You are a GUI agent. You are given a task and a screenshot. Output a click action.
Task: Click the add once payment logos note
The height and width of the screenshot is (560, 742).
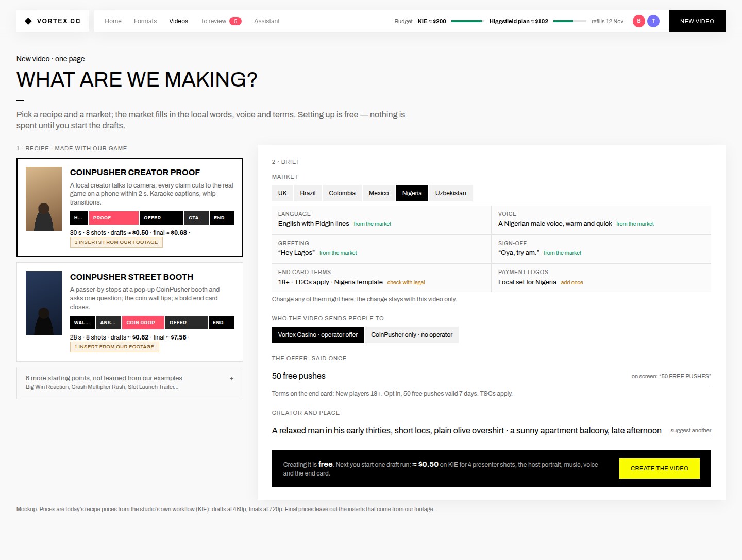(572, 282)
